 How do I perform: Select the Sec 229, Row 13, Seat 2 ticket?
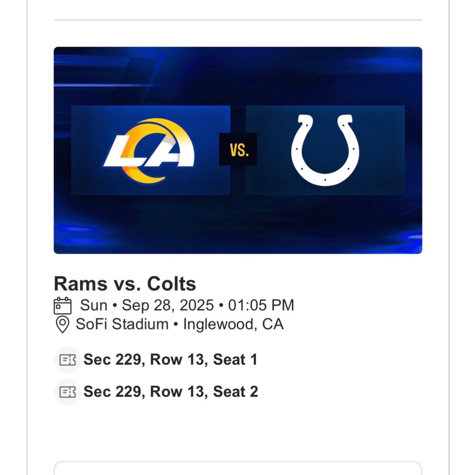[171, 392]
